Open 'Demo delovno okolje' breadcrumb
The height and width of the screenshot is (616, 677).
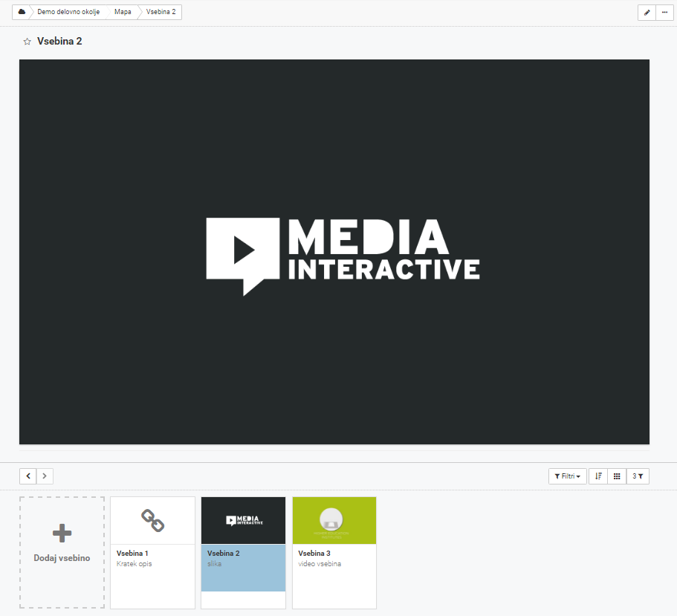click(68, 12)
